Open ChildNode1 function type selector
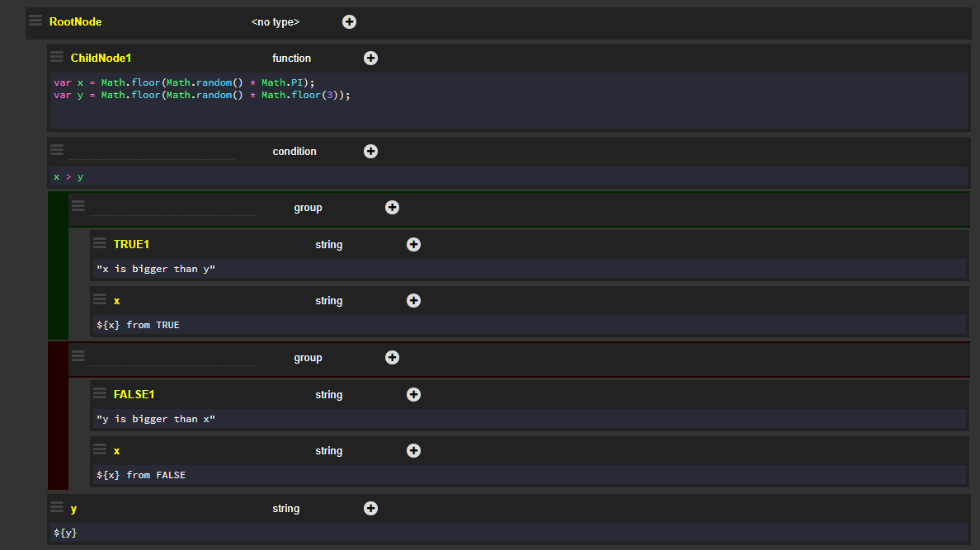The image size is (980, 550). [292, 58]
